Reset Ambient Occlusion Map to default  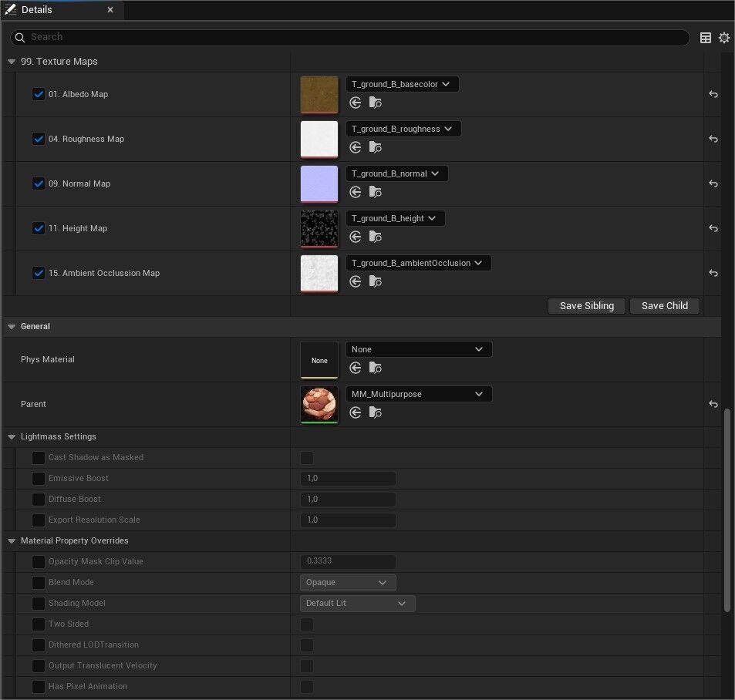click(x=713, y=273)
